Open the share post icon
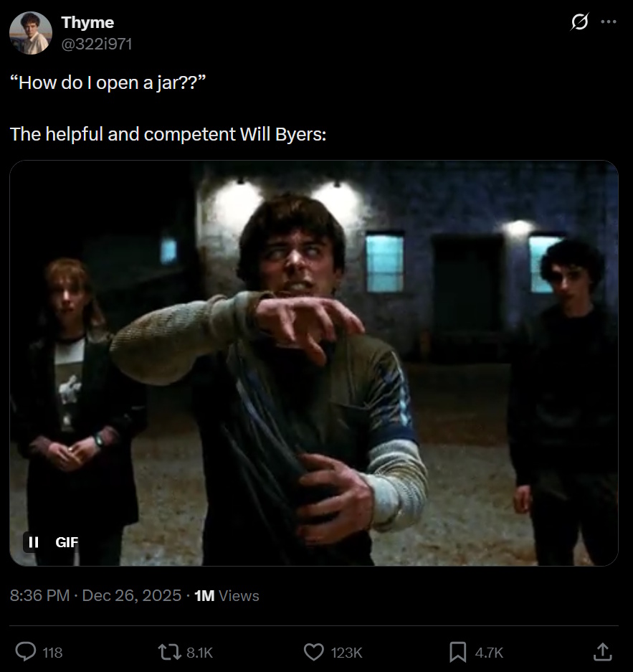Viewport: 633px width, 672px height. 603,651
